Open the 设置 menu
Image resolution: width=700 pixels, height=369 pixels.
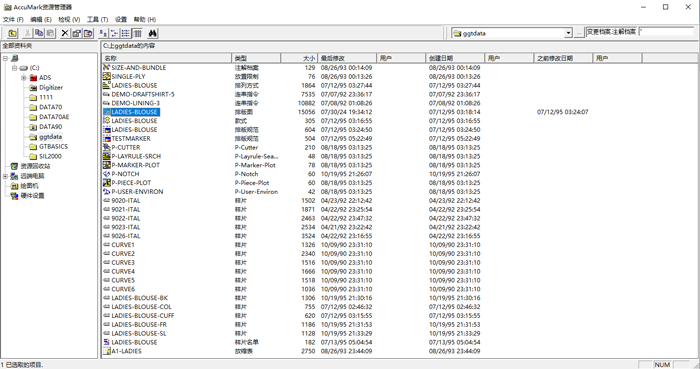(121, 19)
